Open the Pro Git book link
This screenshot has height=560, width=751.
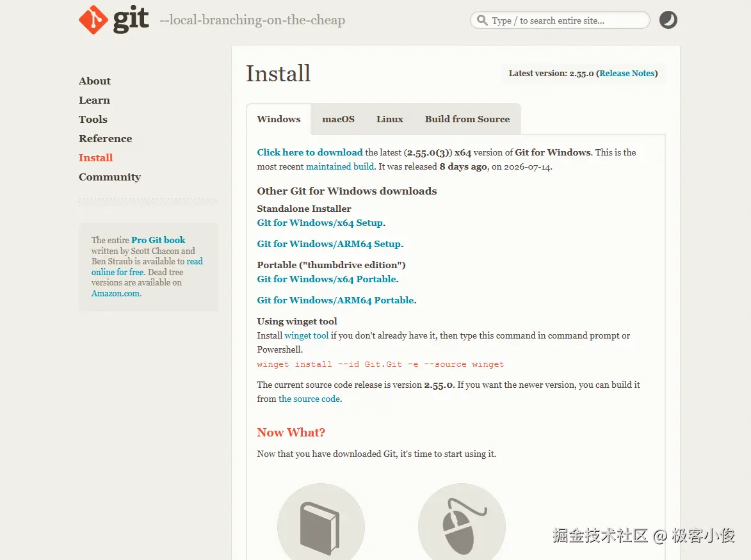(158, 240)
